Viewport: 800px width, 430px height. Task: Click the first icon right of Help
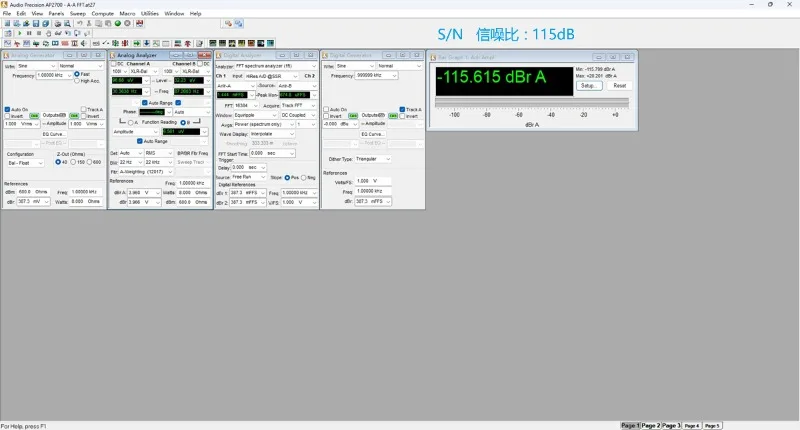(x=228, y=23)
